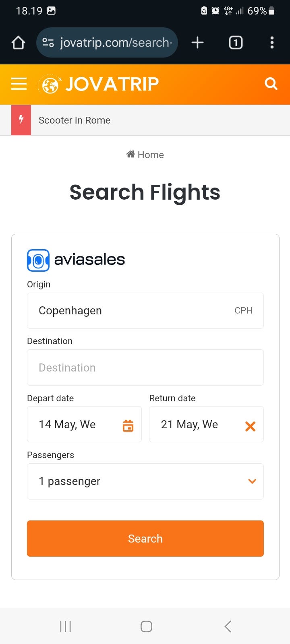Tap the browser home icon
The height and width of the screenshot is (644, 290).
point(18,43)
